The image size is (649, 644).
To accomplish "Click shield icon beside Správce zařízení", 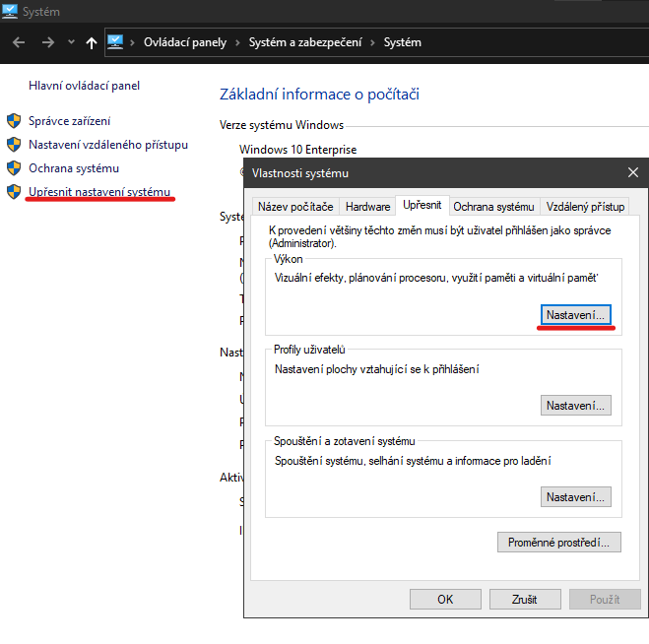I will [x=14, y=121].
